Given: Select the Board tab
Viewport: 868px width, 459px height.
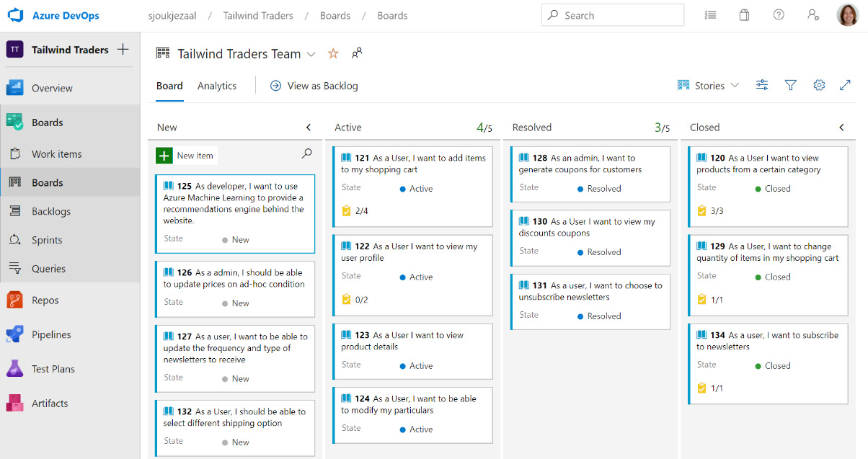Looking at the screenshot, I should pos(169,86).
